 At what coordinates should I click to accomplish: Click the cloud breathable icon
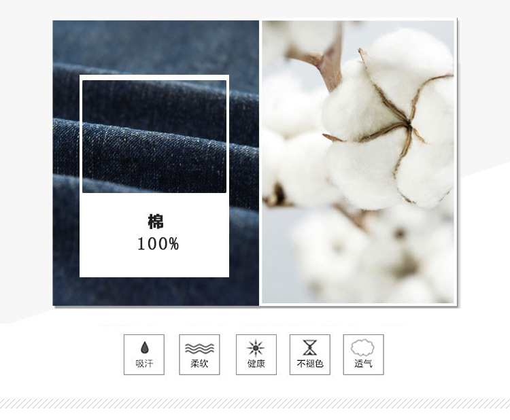(x=362, y=347)
